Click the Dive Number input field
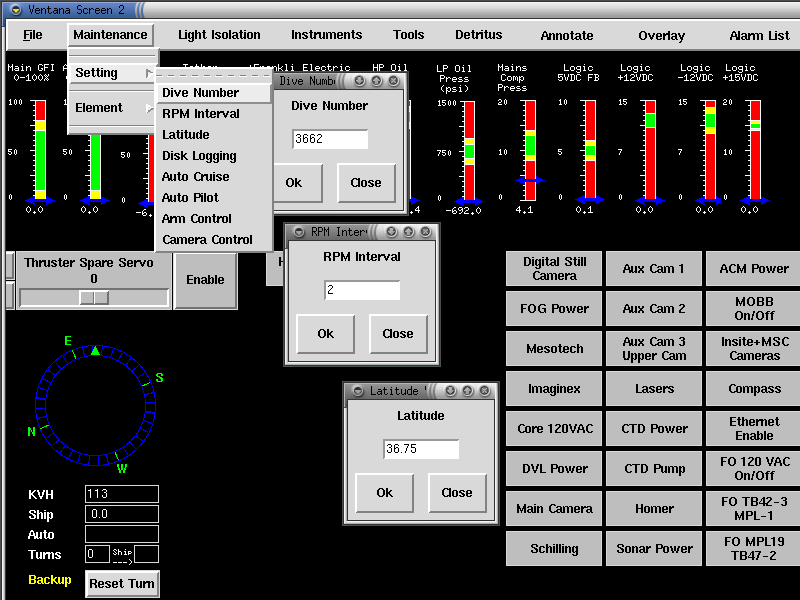This screenshot has height=600, width=800. (x=330, y=139)
